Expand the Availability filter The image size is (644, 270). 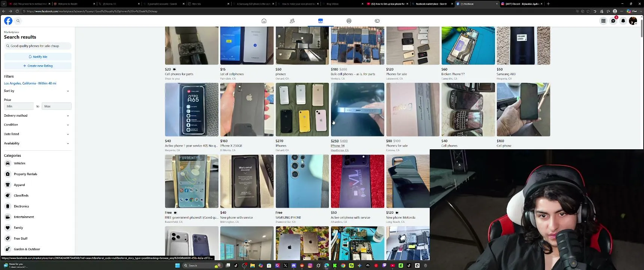coord(37,143)
